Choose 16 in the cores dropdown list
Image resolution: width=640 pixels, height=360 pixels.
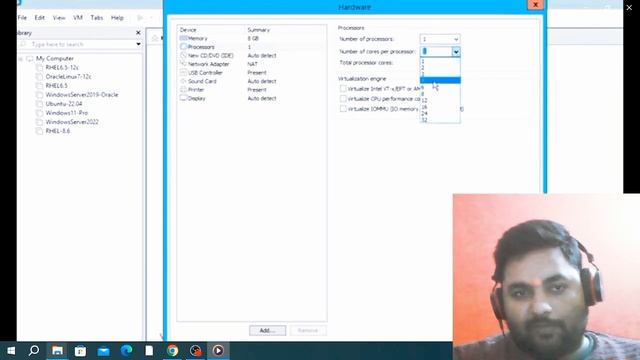pyautogui.click(x=440, y=107)
